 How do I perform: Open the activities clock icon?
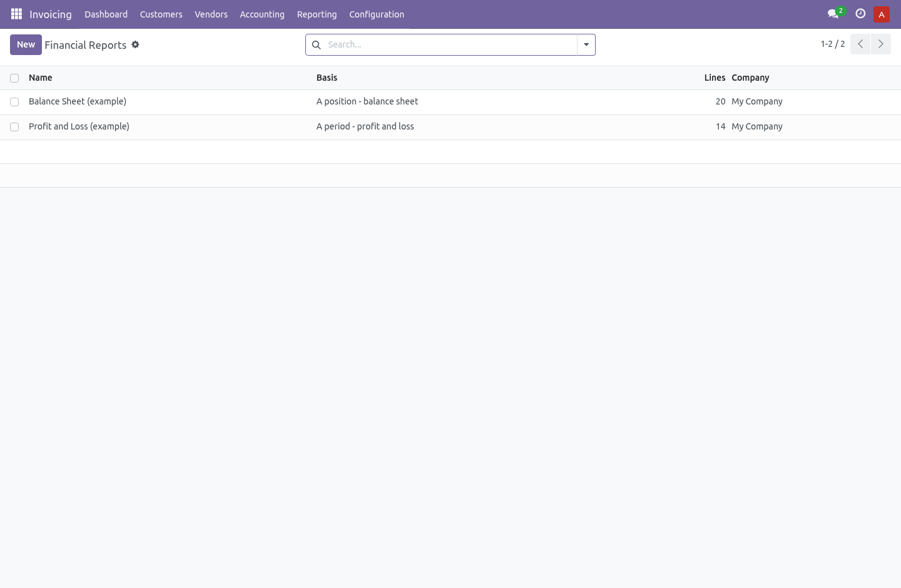(x=860, y=14)
